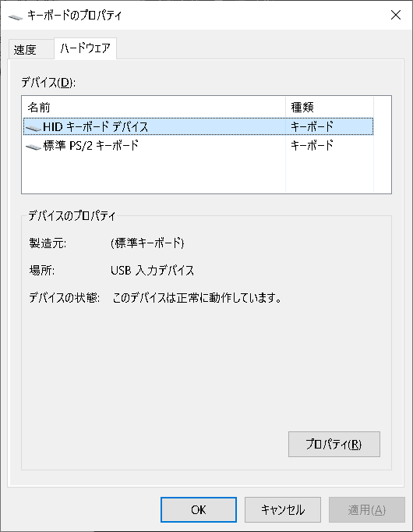
Task: Click the キーボード type cell of the PS/2 row
Action: 312,146
